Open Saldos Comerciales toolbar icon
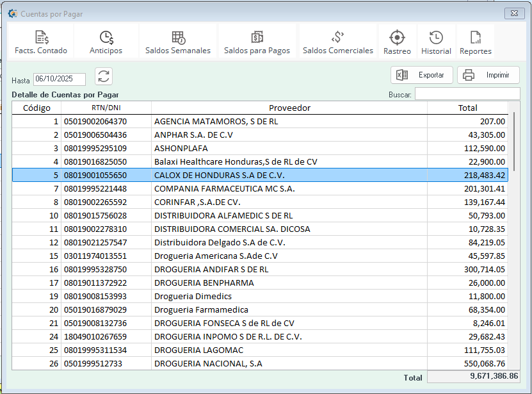The image size is (532, 394). click(337, 42)
